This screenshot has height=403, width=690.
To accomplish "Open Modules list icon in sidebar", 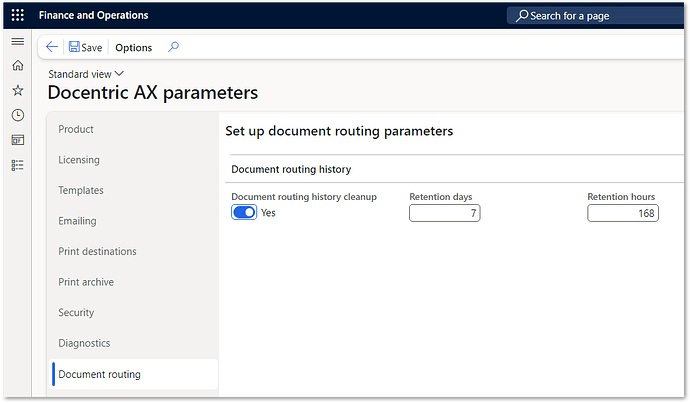I will point(18,165).
